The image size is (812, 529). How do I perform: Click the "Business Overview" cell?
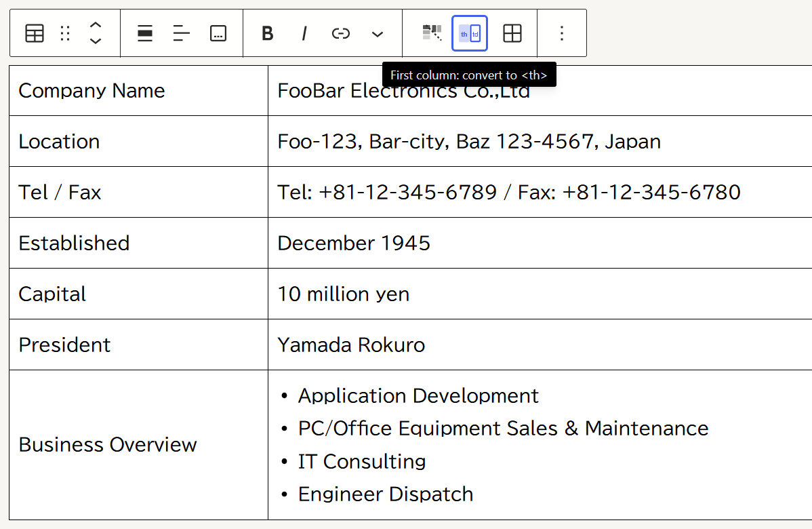tap(139, 445)
